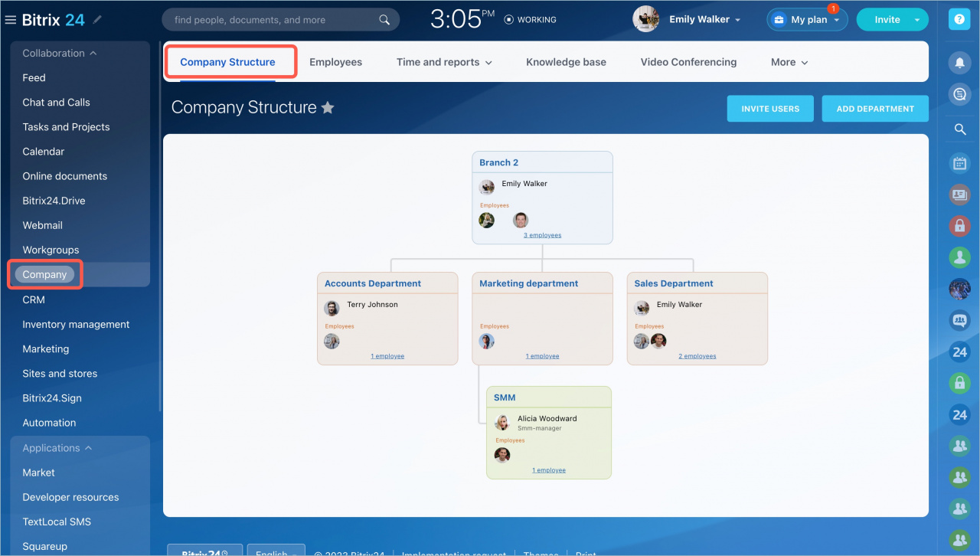980x556 pixels.
Task: Open SMM department title link
Action: (505, 397)
